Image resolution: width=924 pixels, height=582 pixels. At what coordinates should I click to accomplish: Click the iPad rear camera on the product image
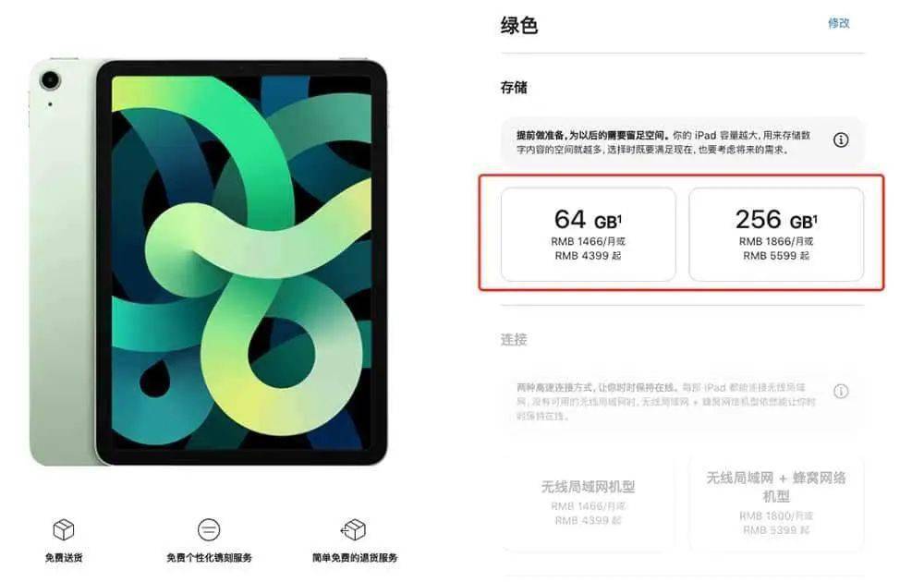[50, 79]
